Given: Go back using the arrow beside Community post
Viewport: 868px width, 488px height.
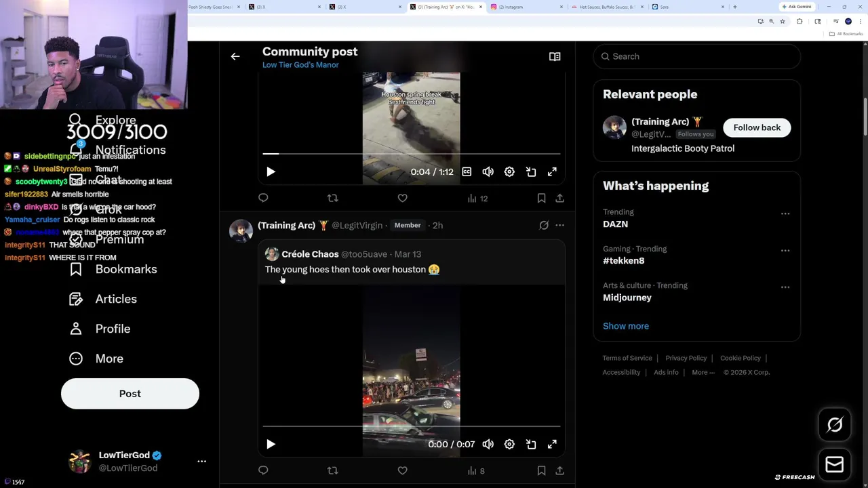Looking at the screenshot, I should point(235,57).
